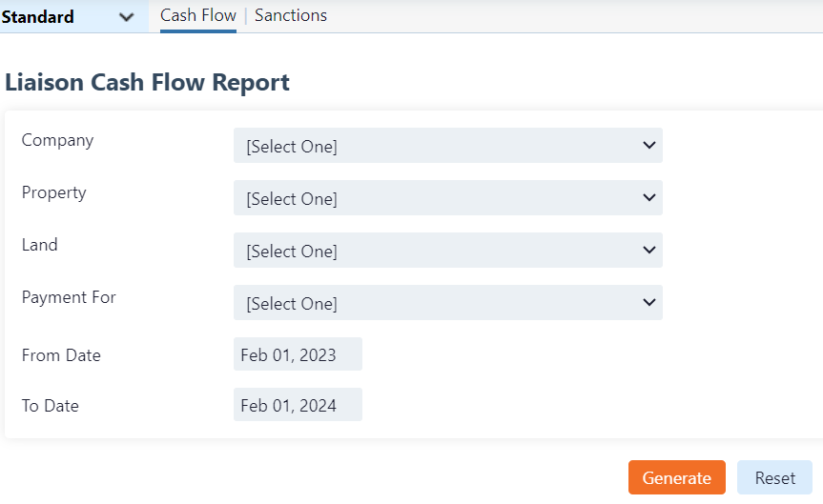Click the chevron arrow beside Standard
The height and width of the screenshot is (504, 823).
tap(127, 17)
